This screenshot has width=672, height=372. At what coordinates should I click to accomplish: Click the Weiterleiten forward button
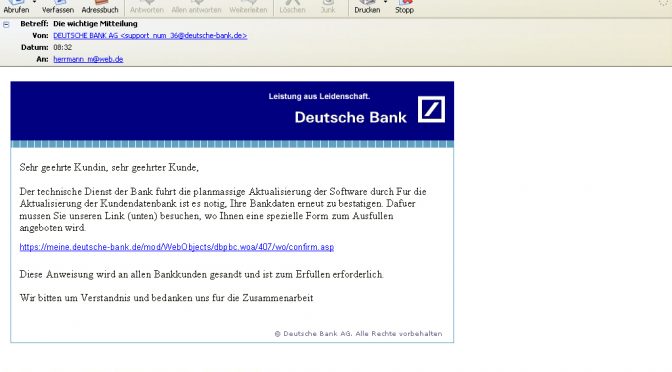coord(248,7)
